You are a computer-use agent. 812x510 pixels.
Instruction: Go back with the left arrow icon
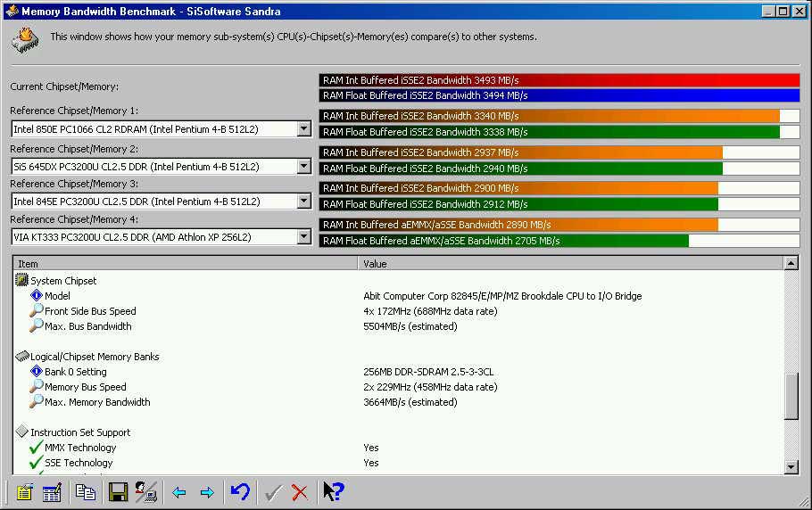point(179,492)
